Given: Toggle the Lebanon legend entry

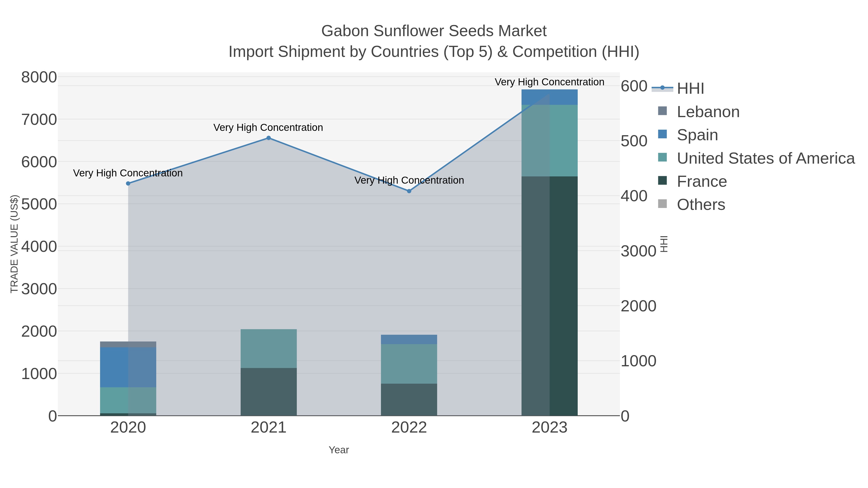Looking at the screenshot, I should [x=699, y=112].
